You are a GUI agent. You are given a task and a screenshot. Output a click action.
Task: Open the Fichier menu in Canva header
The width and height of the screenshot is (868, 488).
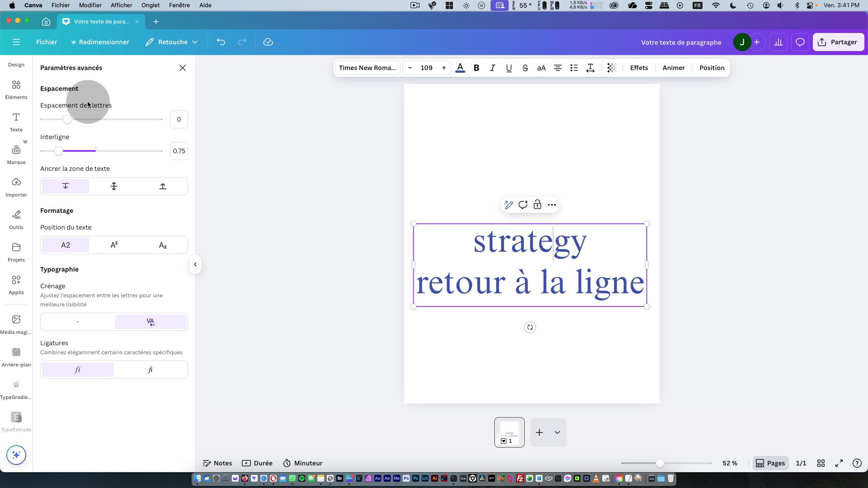[47, 42]
